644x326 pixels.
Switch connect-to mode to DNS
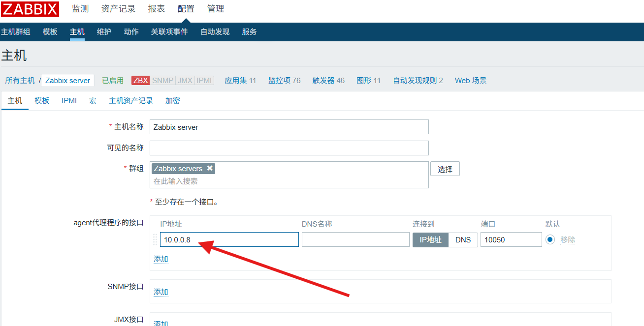(463, 239)
